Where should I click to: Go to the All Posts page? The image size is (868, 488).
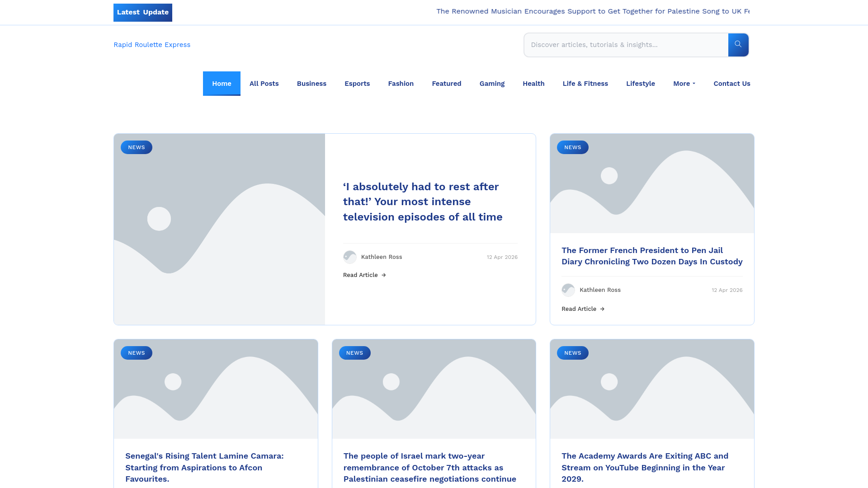pyautogui.click(x=264, y=84)
